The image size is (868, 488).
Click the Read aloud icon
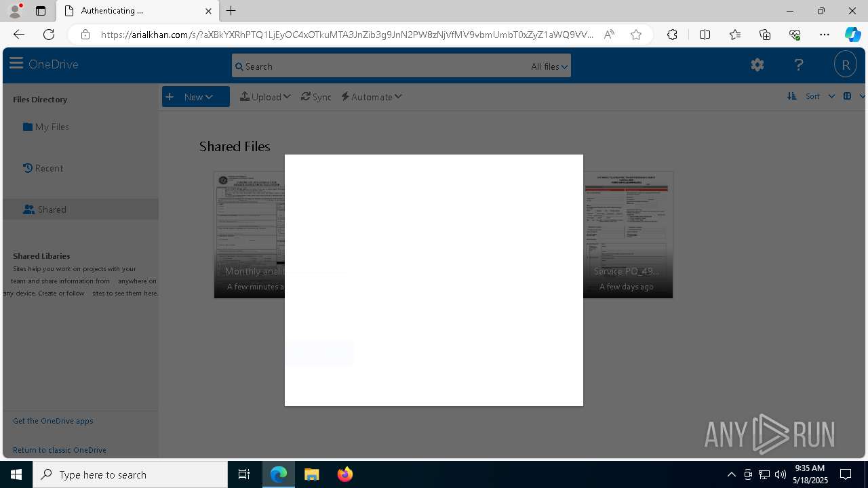click(609, 35)
